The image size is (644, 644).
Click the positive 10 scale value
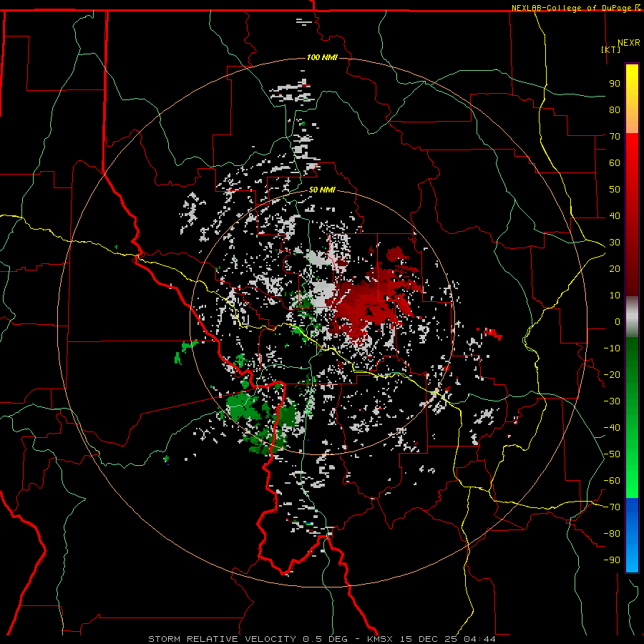coord(615,296)
